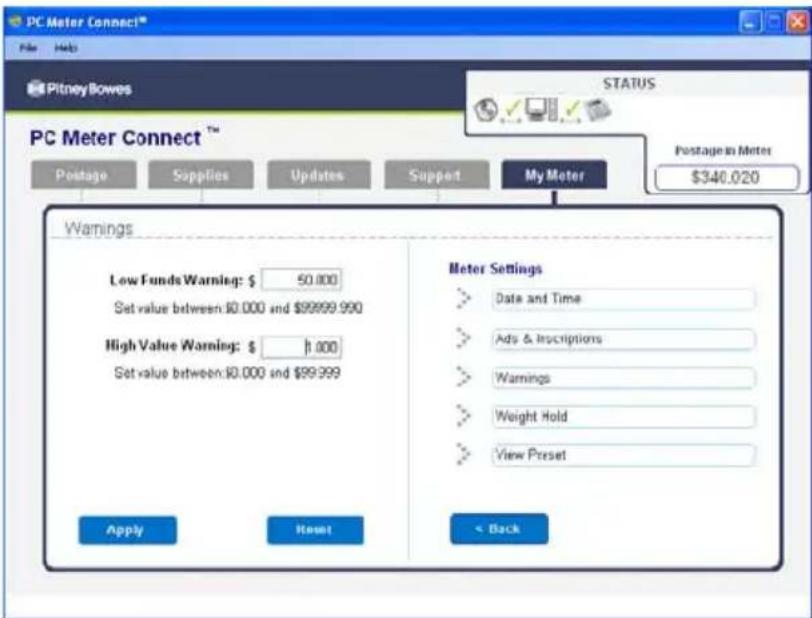Click the Low Funds Warning label
The height and width of the screenshot is (618, 812).
pyautogui.click(x=176, y=280)
